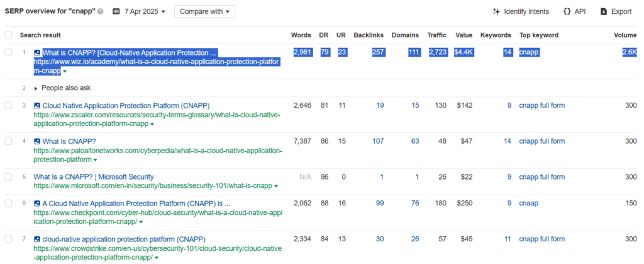Check the box for the checkpoint result row
The image size is (644, 264).
coord(8,204)
